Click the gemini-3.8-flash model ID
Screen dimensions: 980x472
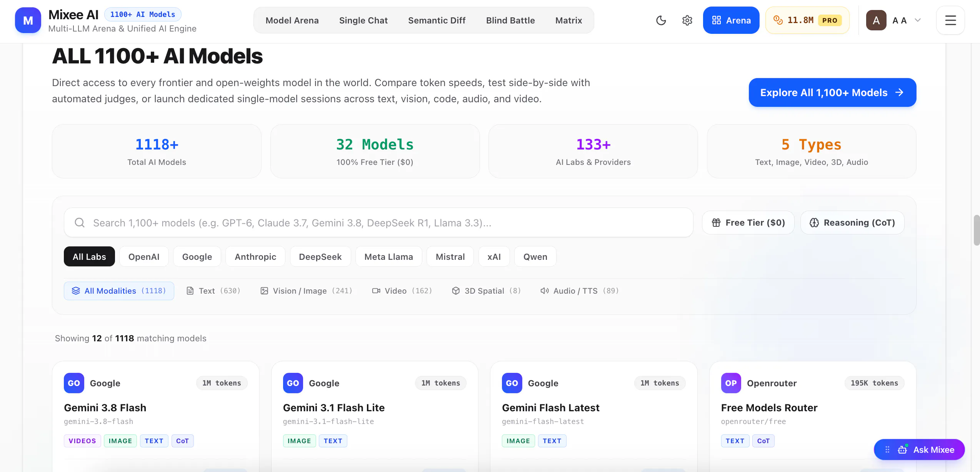[98, 422]
